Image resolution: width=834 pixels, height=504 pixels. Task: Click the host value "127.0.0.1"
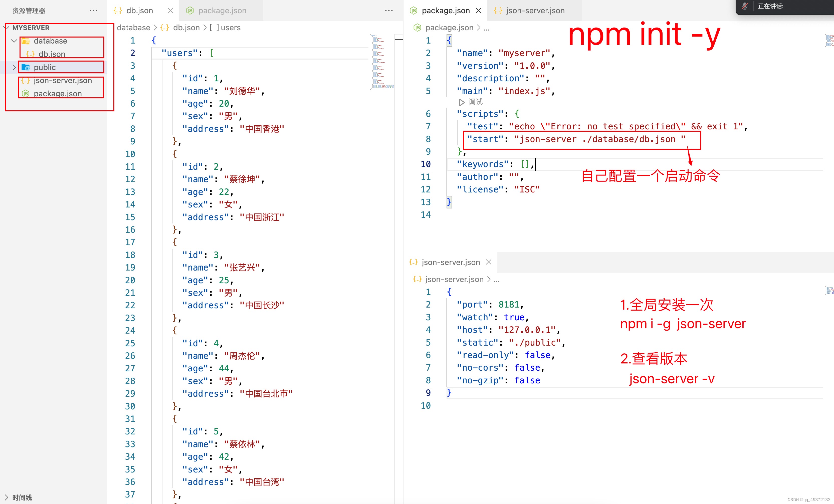point(527,330)
